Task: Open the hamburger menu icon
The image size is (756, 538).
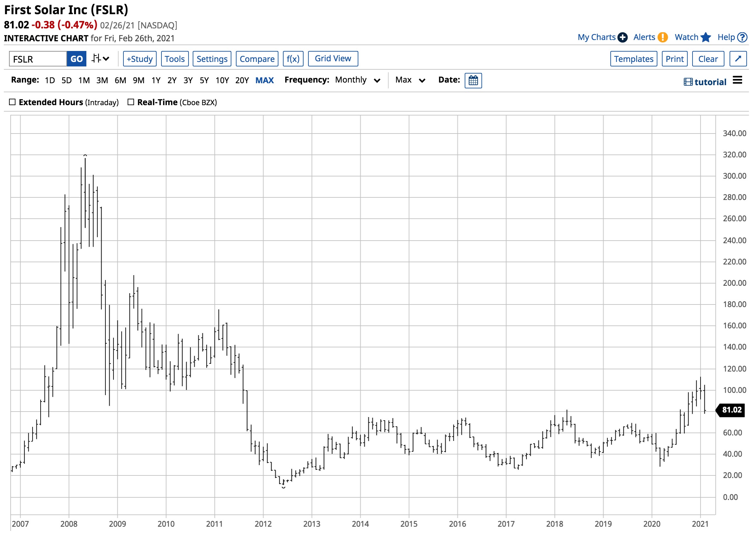Action: (x=737, y=80)
